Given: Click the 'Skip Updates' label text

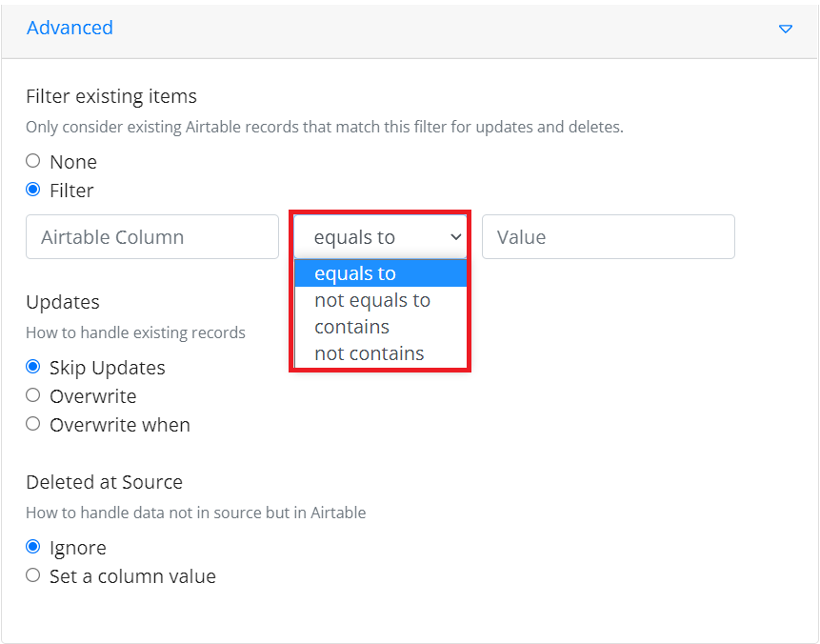Looking at the screenshot, I should (108, 368).
